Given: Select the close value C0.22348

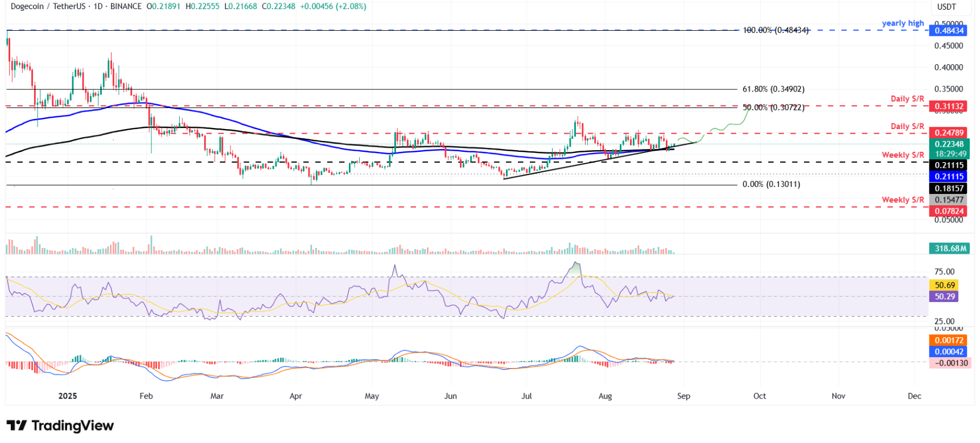Looking at the screenshot, I should click(x=279, y=6).
